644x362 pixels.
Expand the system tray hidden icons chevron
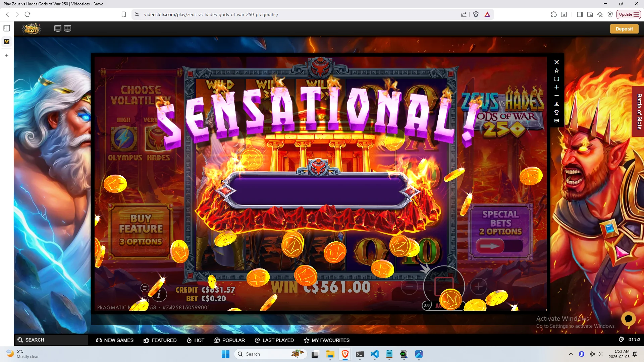[571, 354]
